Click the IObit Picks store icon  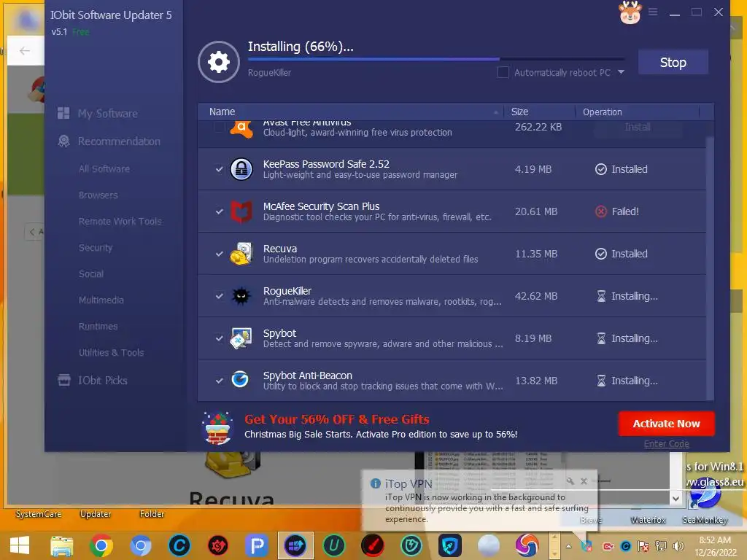click(64, 380)
